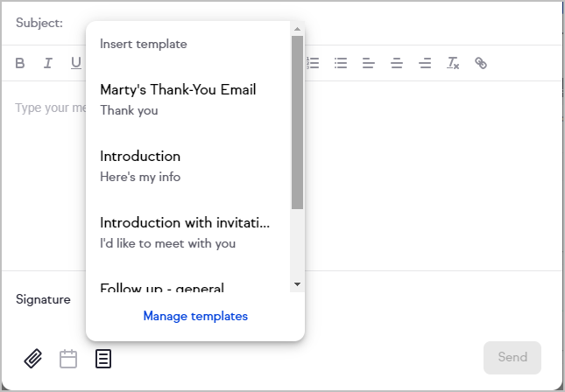Insert a numbered list

(x=313, y=63)
